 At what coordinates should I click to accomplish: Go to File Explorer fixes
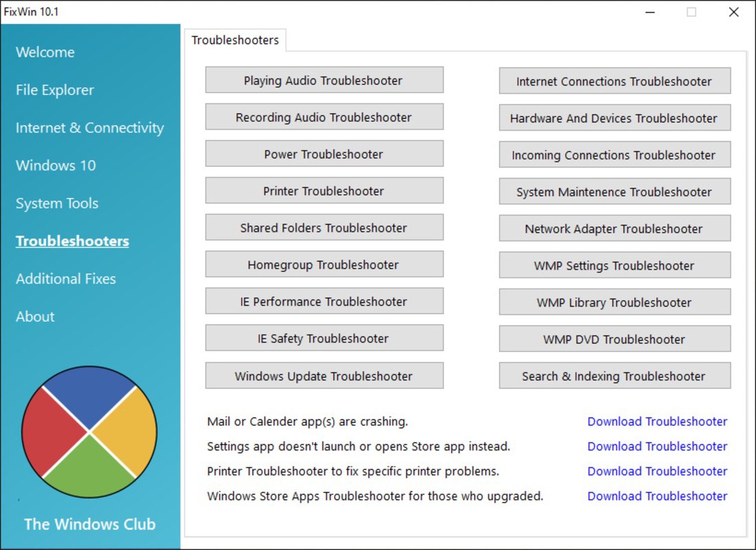point(55,90)
